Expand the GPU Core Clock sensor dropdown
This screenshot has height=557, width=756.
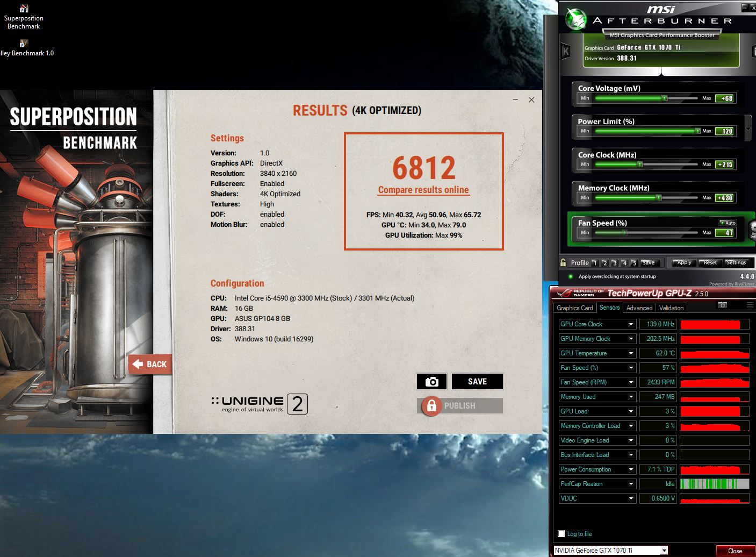[x=631, y=324]
